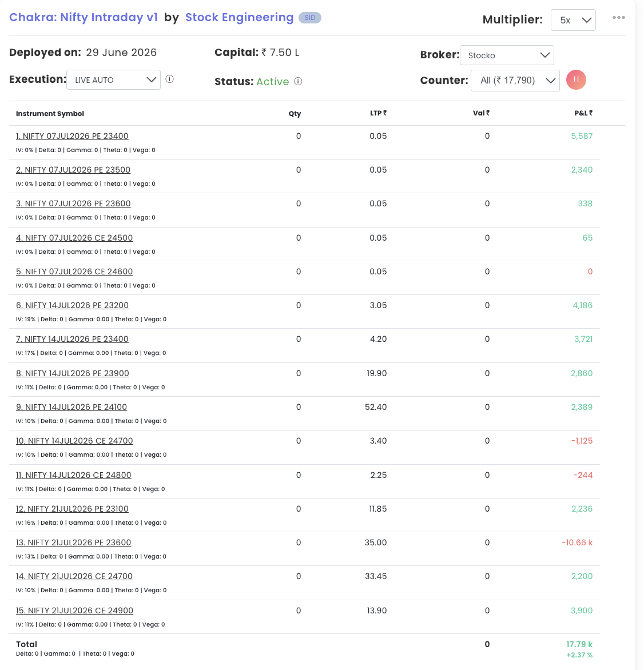Click the Instrument Symbol column header
Viewport: 644px width, 670px height.
click(x=50, y=114)
